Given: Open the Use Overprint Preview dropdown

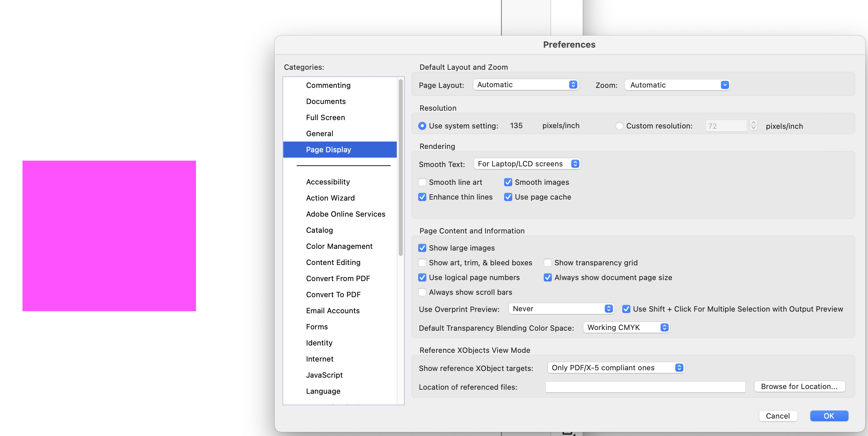Looking at the screenshot, I should (561, 309).
